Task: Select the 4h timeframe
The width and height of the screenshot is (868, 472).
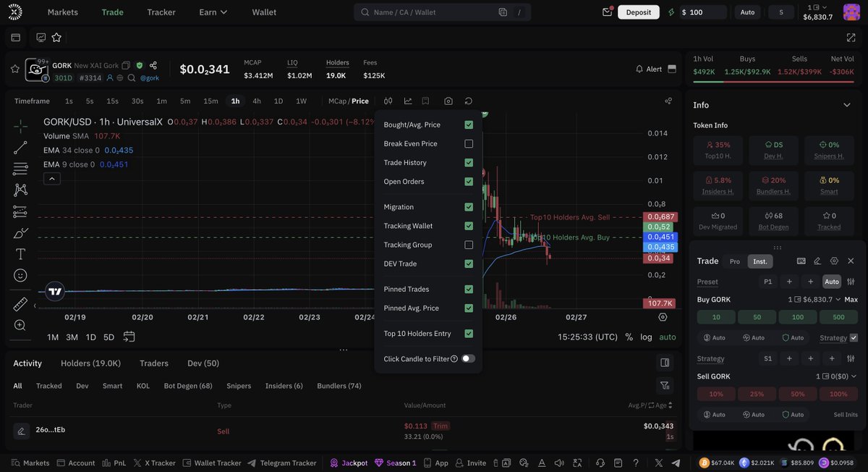Action: point(257,101)
